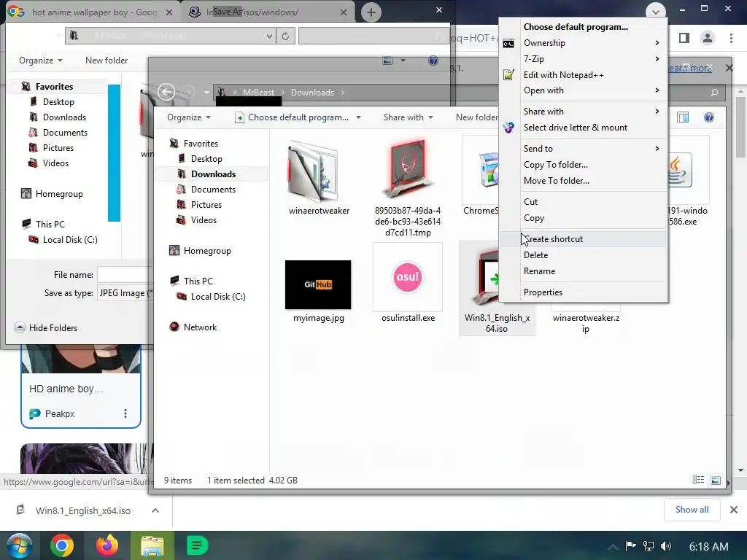Toggle the preview pane in the Downloads window

(683, 117)
